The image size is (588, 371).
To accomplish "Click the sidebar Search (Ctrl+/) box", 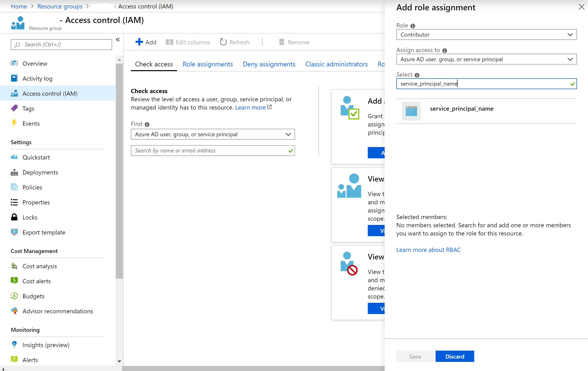I will tap(61, 44).
